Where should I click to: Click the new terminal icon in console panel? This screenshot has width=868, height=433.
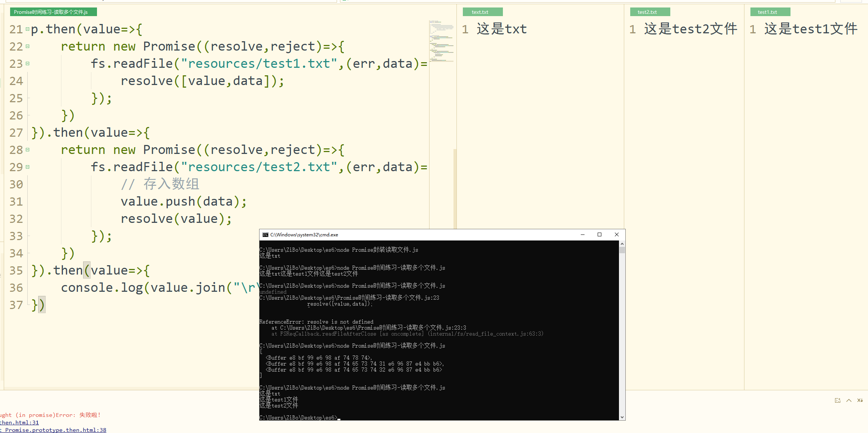point(837,400)
